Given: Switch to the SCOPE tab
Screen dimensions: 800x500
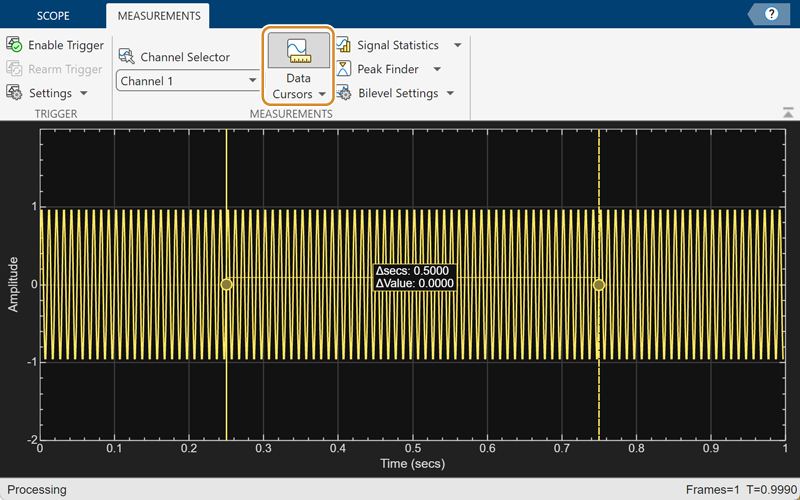Looking at the screenshot, I should tap(53, 16).
